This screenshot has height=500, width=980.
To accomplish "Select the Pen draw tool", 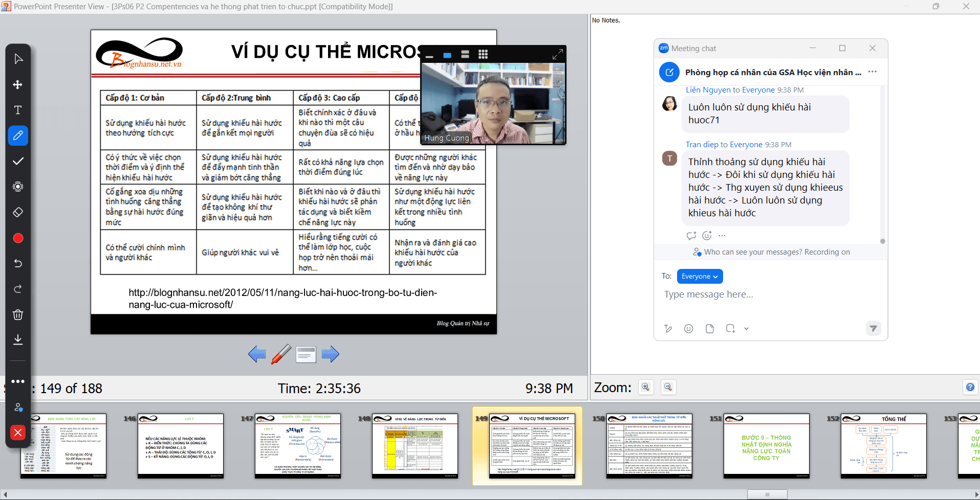I will [18, 135].
